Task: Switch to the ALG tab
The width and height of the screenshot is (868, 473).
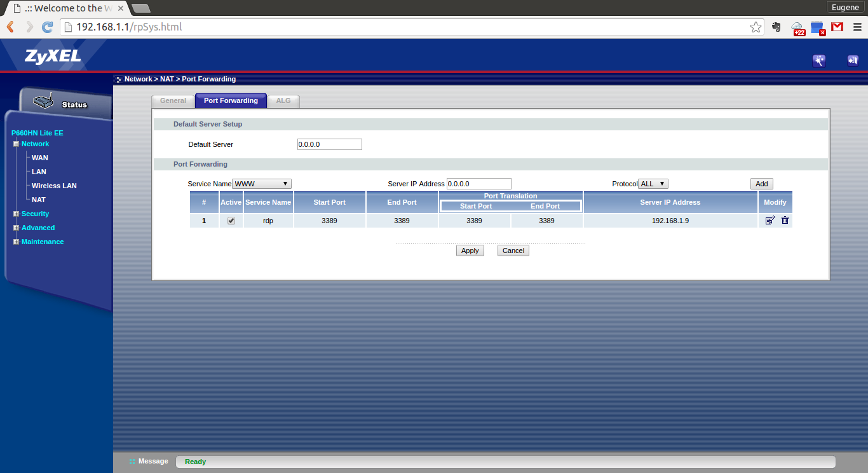Action: coord(283,101)
